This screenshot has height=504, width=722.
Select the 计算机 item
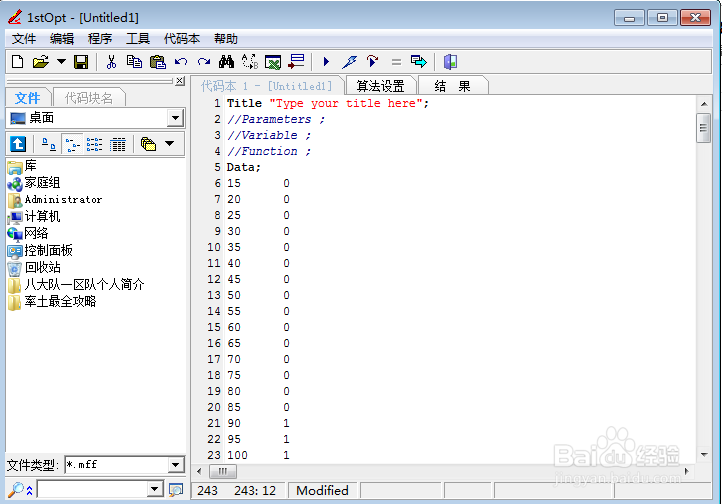coord(34,217)
